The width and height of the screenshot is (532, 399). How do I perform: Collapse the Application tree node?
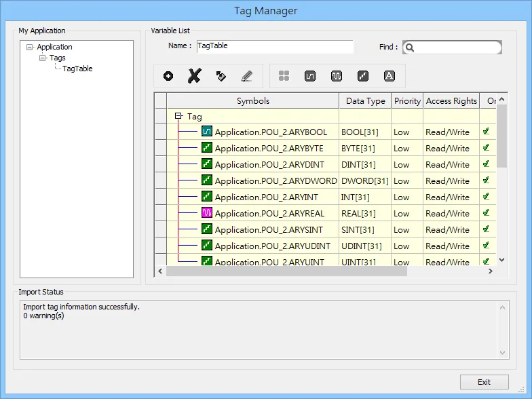[30, 47]
